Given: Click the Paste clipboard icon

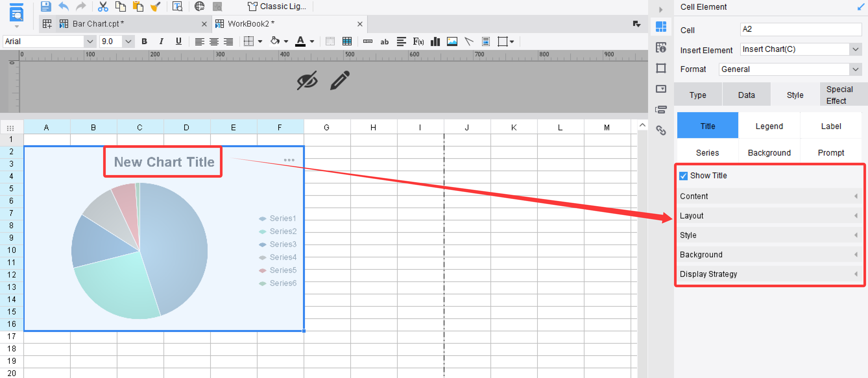Looking at the screenshot, I should pos(138,6).
